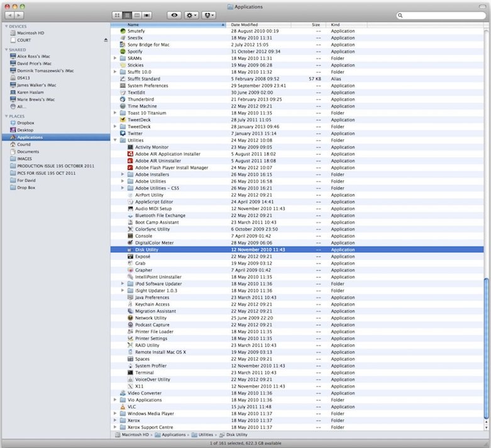The width and height of the screenshot is (491, 448).
Task: Select the Keychain Access icon
Action: [x=130, y=304]
